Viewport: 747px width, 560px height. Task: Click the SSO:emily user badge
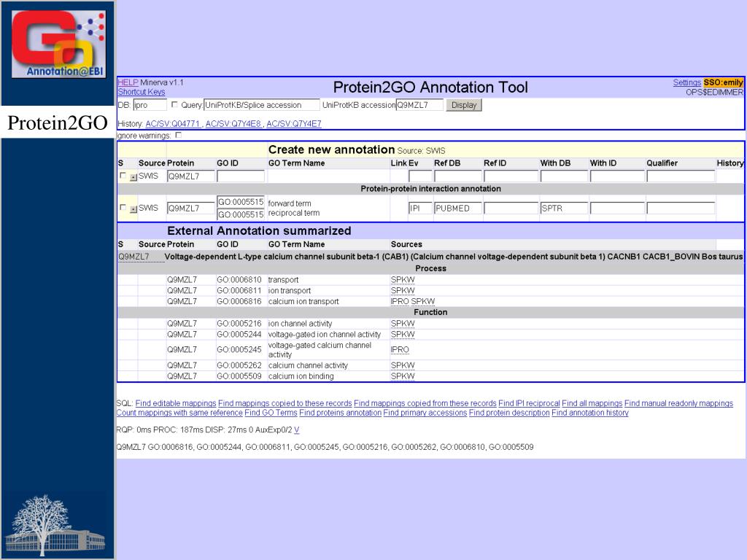(723, 82)
